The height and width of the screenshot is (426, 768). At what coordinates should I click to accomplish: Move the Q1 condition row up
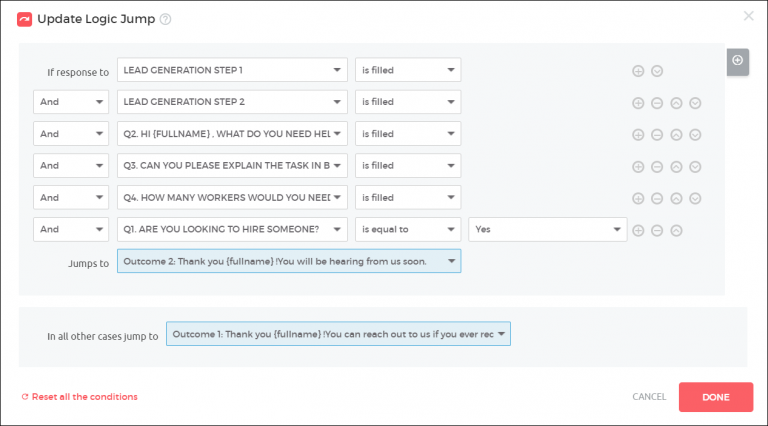676,230
